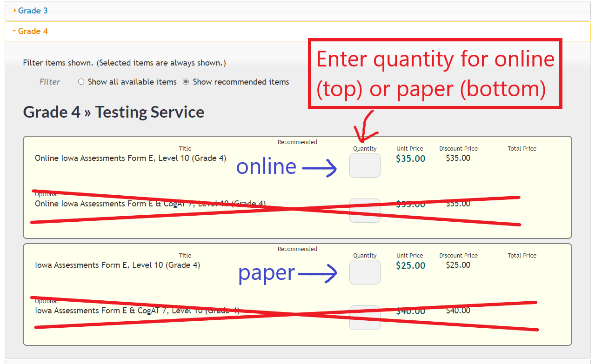595x364 pixels.
Task: Click 'Recommended' label in the $25.00 paper card
Action: point(297,249)
